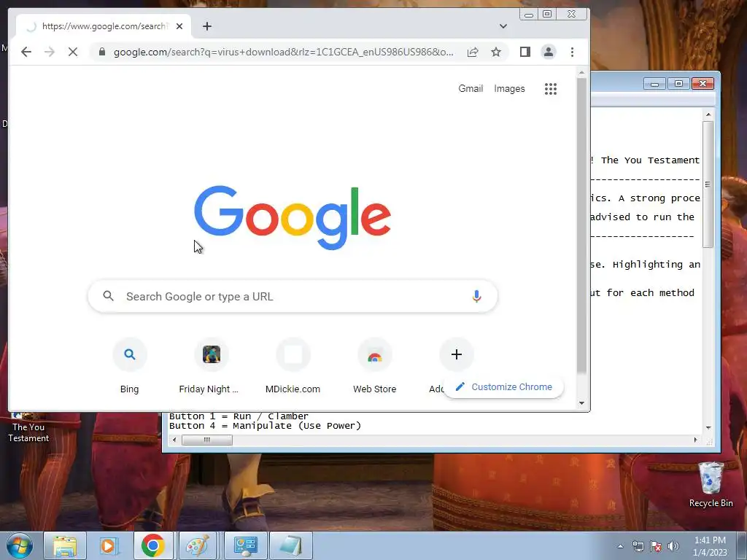Stop loading the page in Chrome
747x560 pixels.
pos(73,52)
